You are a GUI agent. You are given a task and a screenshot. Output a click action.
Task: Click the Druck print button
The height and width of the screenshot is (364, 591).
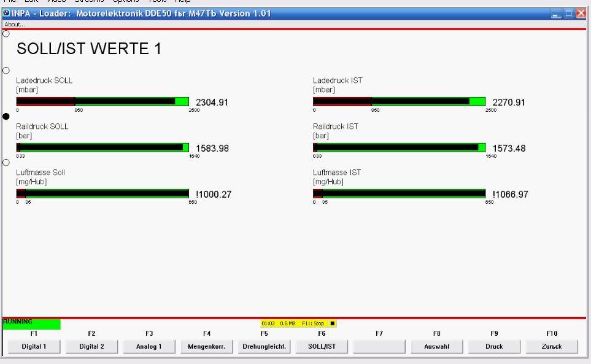point(494,346)
